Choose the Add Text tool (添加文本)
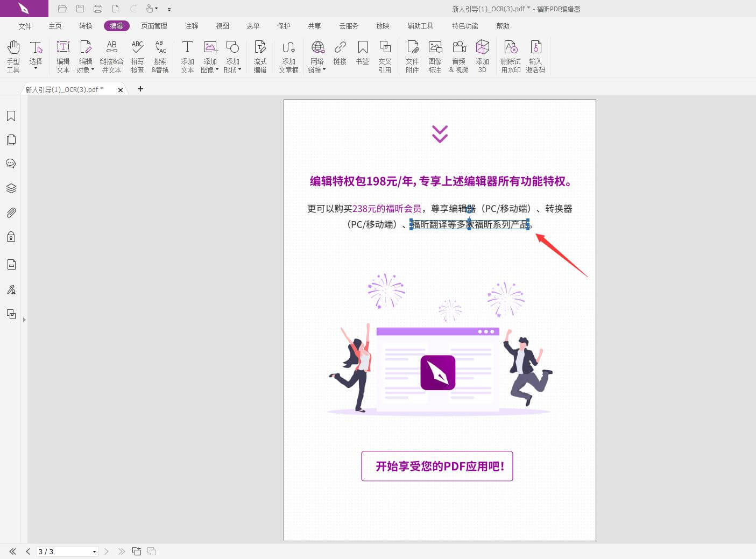Image resolution: width=756 pixels, height=559 pixels. (187, 56)
